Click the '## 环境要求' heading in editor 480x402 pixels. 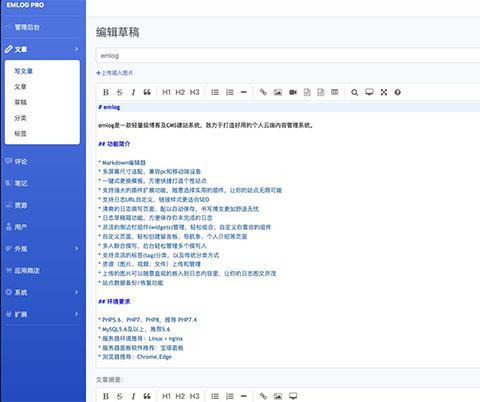click(114, 301)
